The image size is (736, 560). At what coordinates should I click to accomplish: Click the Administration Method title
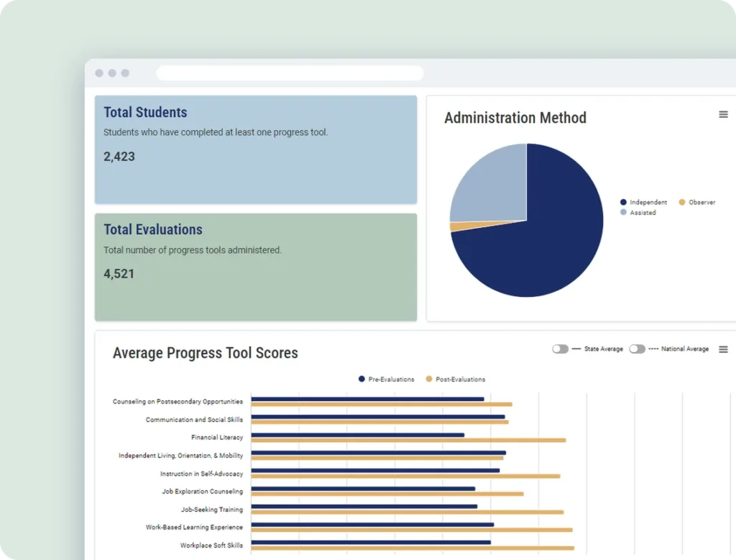(x=515, y=117)
